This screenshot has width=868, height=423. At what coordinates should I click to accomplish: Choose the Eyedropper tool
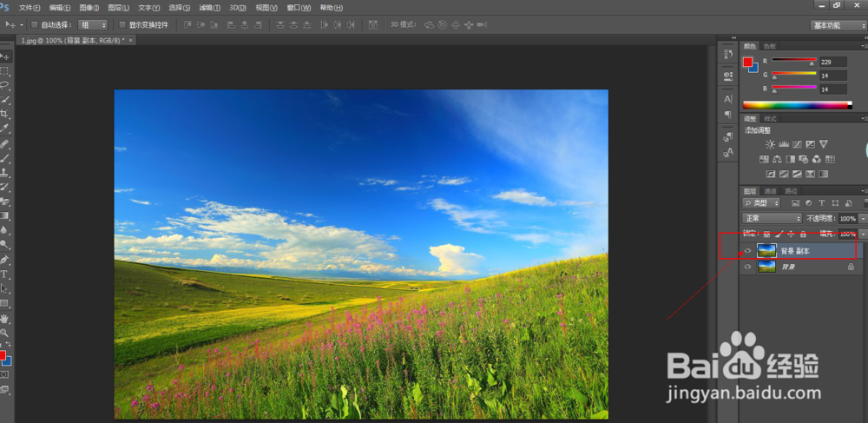4,129
